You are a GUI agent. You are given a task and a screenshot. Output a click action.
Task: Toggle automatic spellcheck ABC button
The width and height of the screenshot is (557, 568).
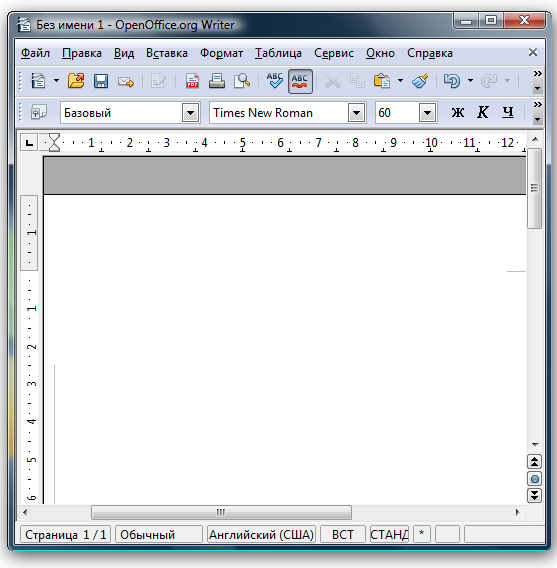(x=300, y=81)
